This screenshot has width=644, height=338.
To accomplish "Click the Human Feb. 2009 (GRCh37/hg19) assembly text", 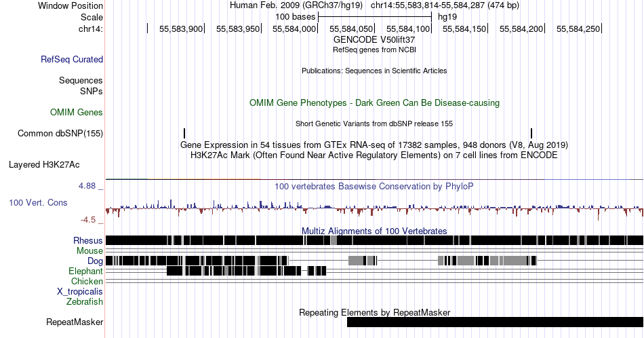I will (x=296, y=5).
